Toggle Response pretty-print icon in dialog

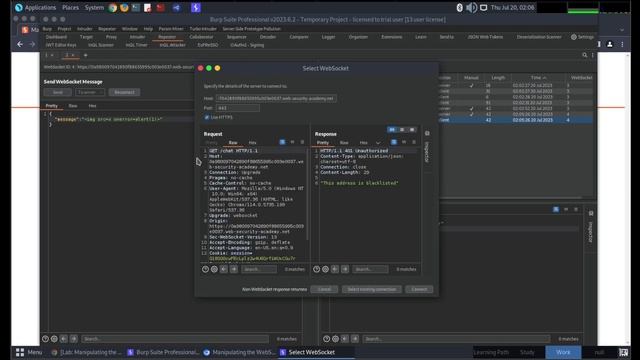click(x=394, y=142)
